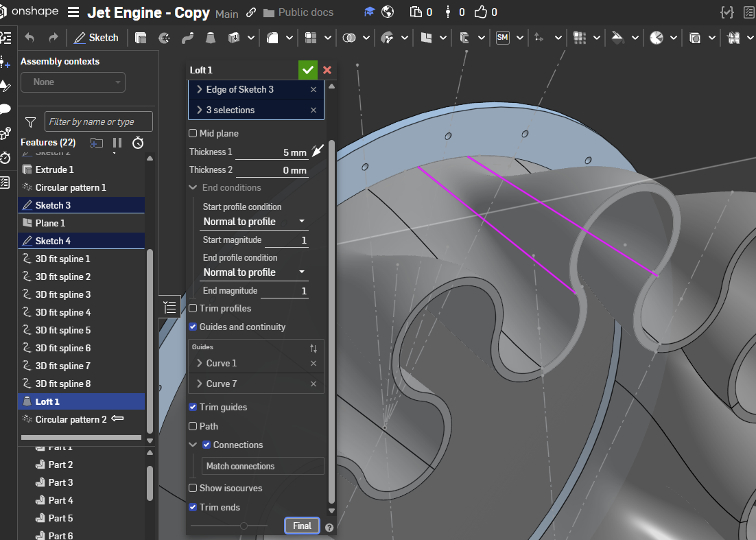Click the add folder icon beside Features (22)

click(x=97, y=143)
